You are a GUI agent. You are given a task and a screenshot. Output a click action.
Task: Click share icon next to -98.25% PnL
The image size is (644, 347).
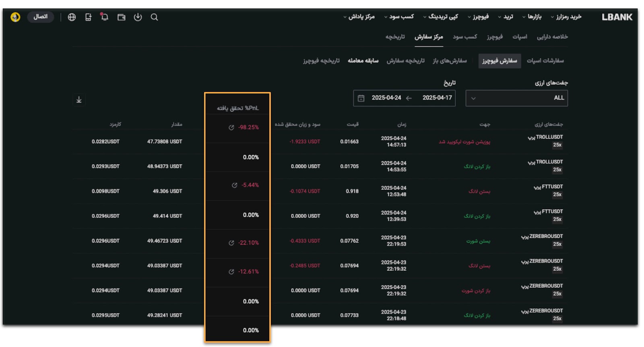point(231,128)
